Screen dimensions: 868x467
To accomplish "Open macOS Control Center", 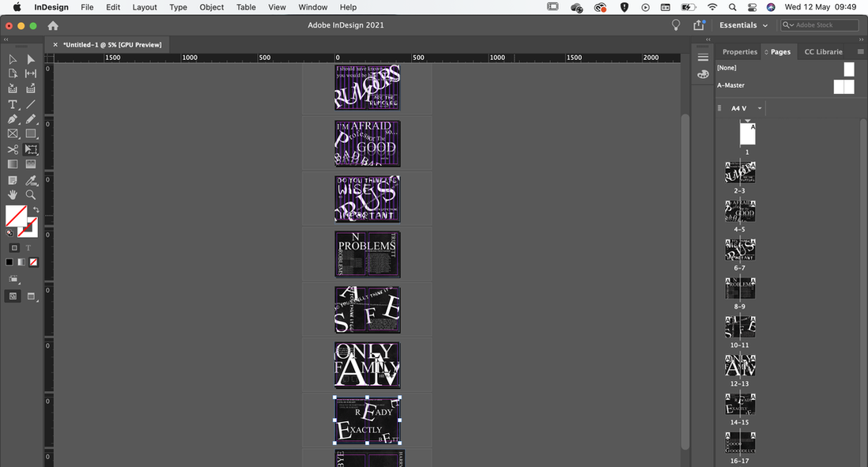I will pos(752,7).
